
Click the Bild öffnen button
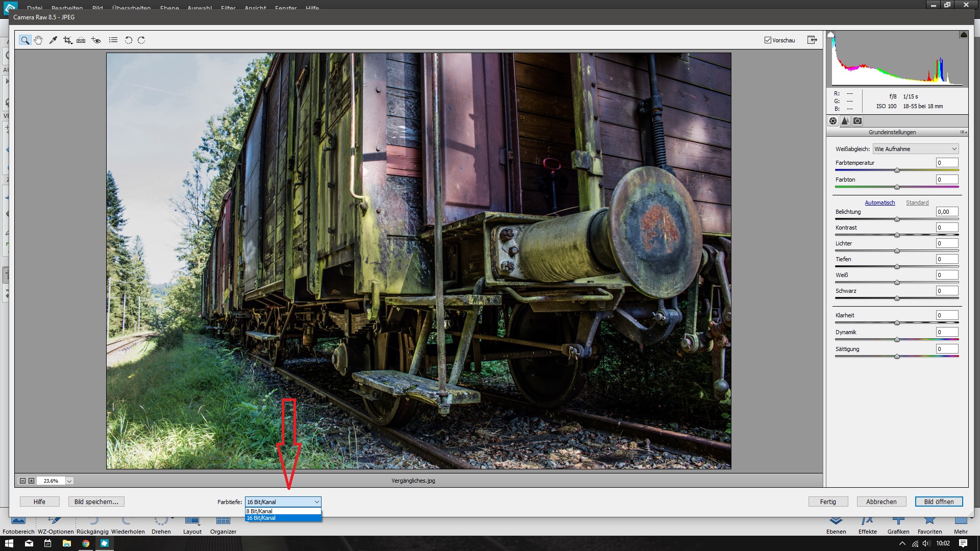click(x=939, y=502)
